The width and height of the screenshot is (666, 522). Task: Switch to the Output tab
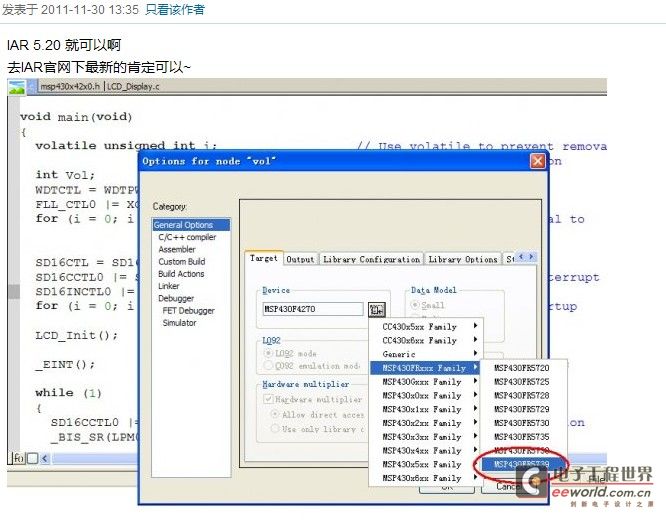[301, 259]
